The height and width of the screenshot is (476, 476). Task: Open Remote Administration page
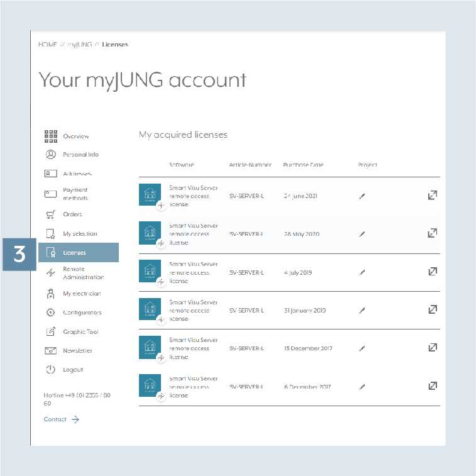[84, 273]
